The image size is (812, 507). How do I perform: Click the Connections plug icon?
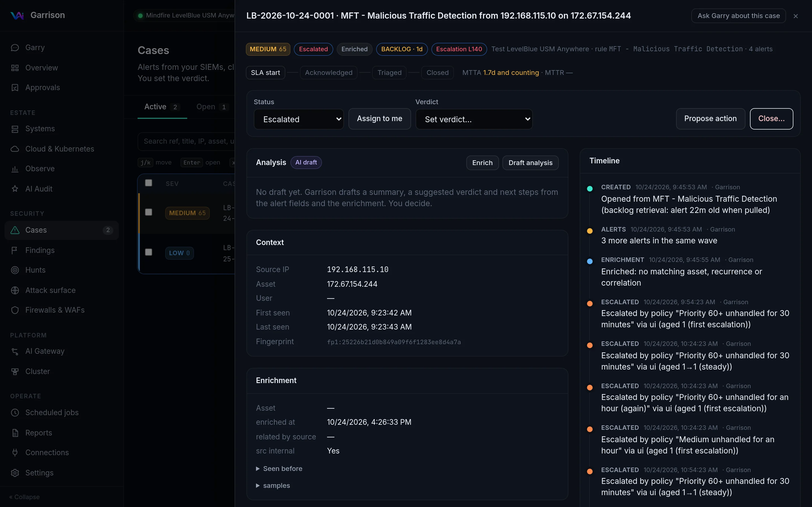[15, 453]
